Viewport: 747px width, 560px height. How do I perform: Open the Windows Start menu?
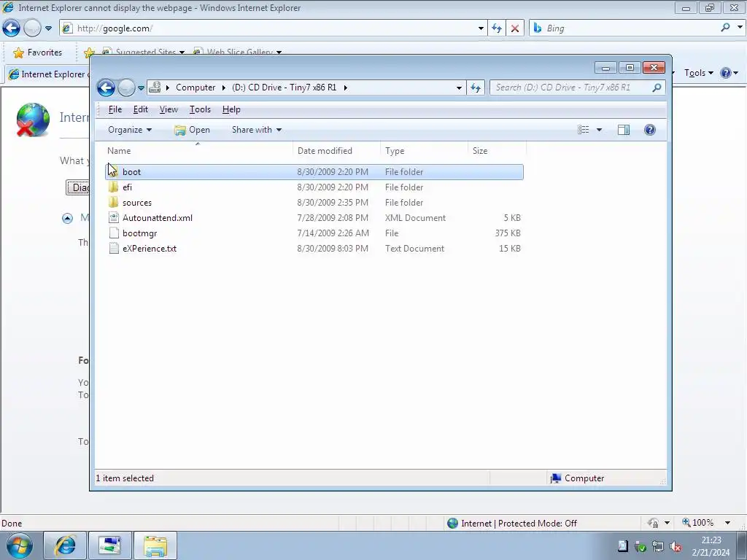pyautogui.click(x=20, y=545)
